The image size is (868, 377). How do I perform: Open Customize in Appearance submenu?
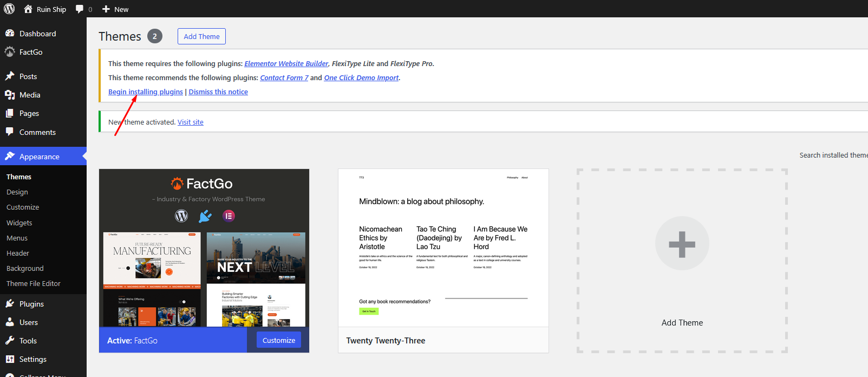click(23, 207)
